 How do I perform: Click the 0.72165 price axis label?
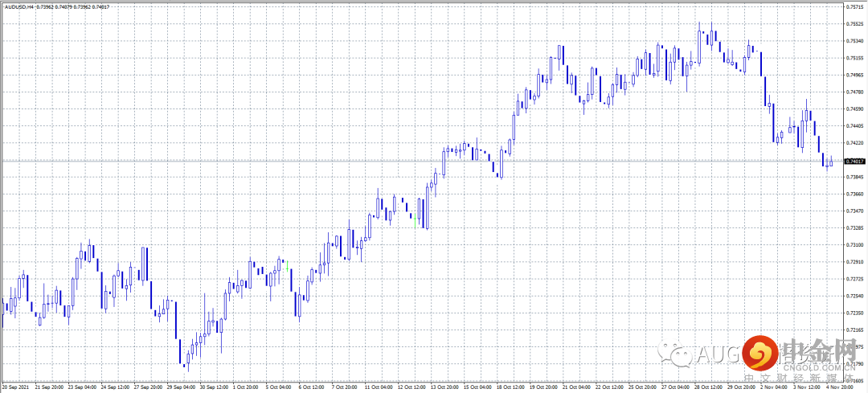coord(856,330)
